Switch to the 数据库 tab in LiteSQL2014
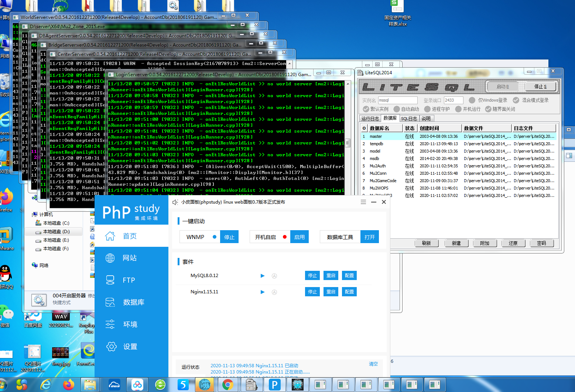The image size is (575, 392). [x=390, y=118]
